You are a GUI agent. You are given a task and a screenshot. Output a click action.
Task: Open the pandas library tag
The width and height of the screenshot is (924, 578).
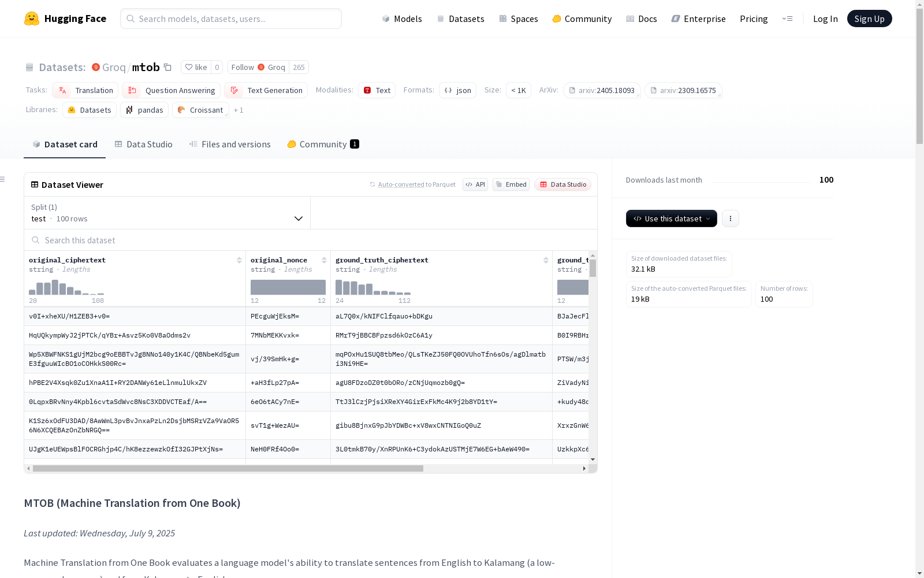click(x=144, y=110)
